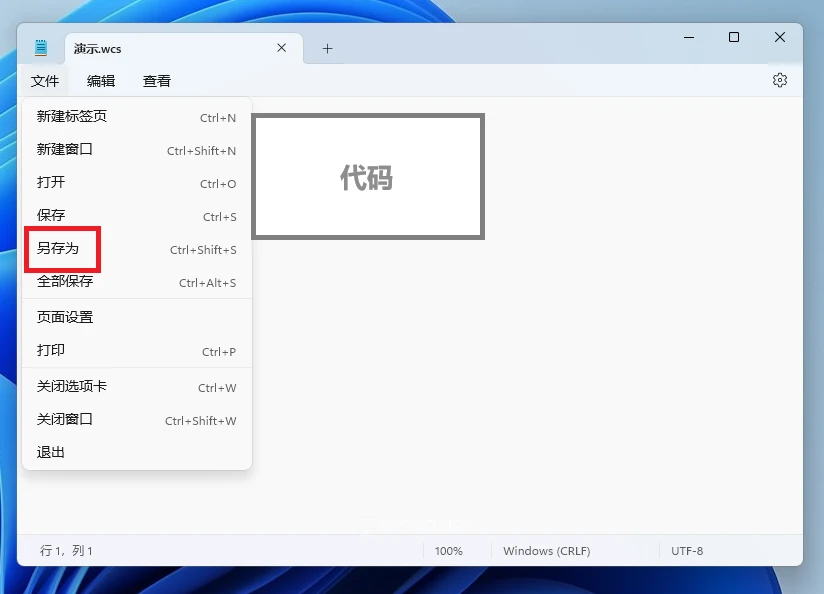Viewport: 824px width, 594px height.
Task: Select 打开 in the file menu
Action: 137,183
